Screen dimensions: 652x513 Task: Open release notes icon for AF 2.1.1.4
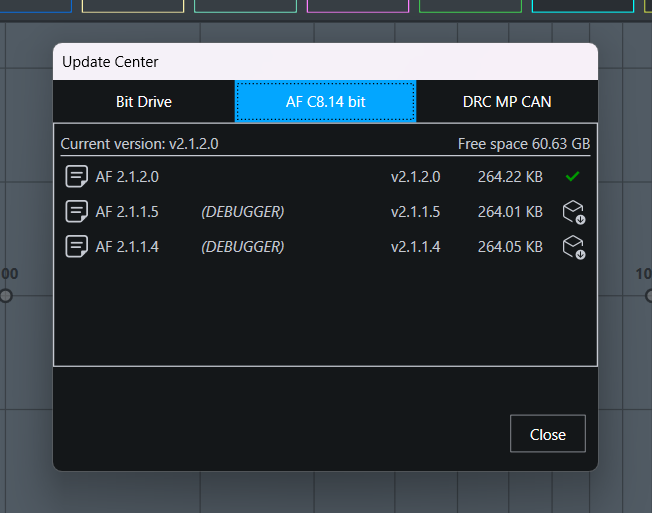[x=76, y=246]
